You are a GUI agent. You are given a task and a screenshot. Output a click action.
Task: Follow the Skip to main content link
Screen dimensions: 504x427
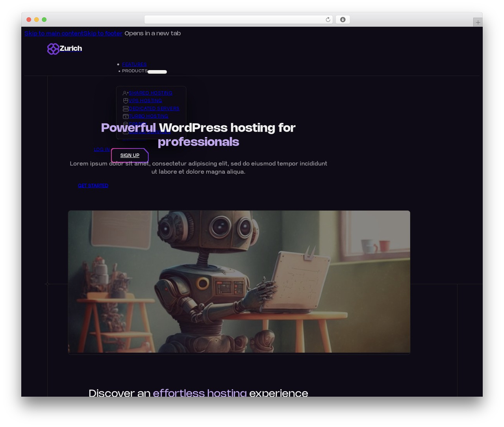54,33
